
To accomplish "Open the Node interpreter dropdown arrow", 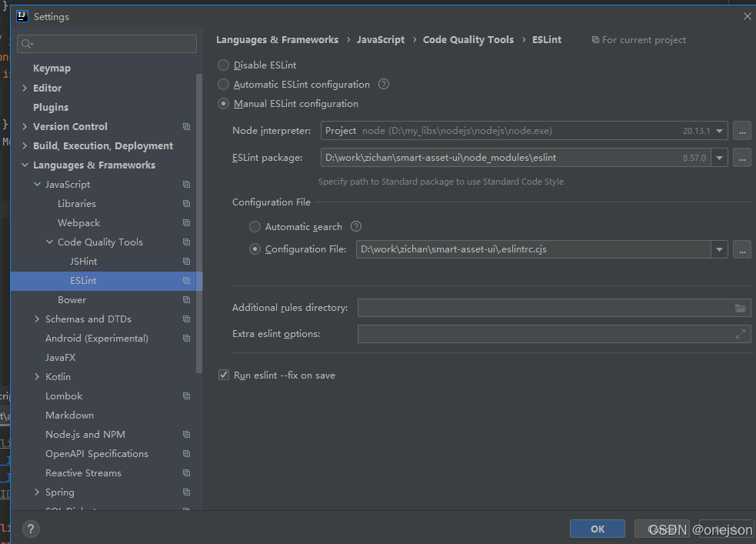I will tap(719, 131).
